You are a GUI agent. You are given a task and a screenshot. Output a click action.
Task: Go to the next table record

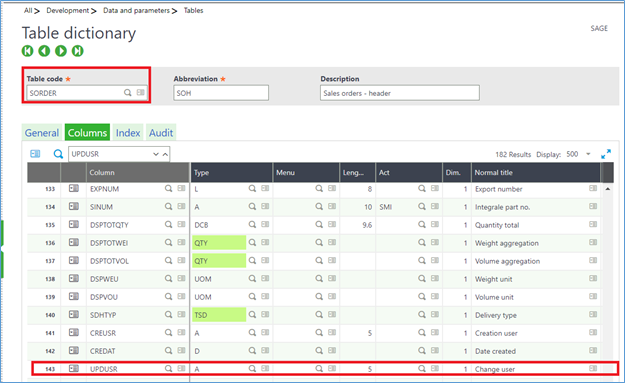61,51
